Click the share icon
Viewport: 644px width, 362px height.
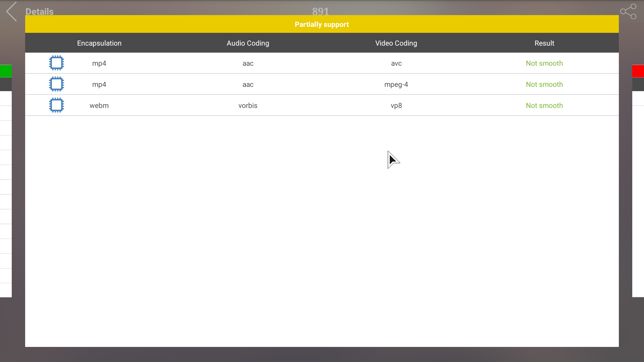point(628,11)
